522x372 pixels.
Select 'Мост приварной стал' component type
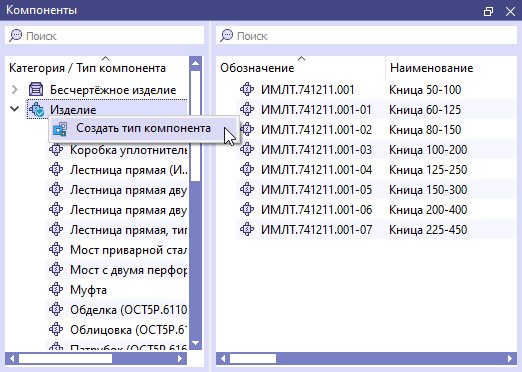click(128, 250)
